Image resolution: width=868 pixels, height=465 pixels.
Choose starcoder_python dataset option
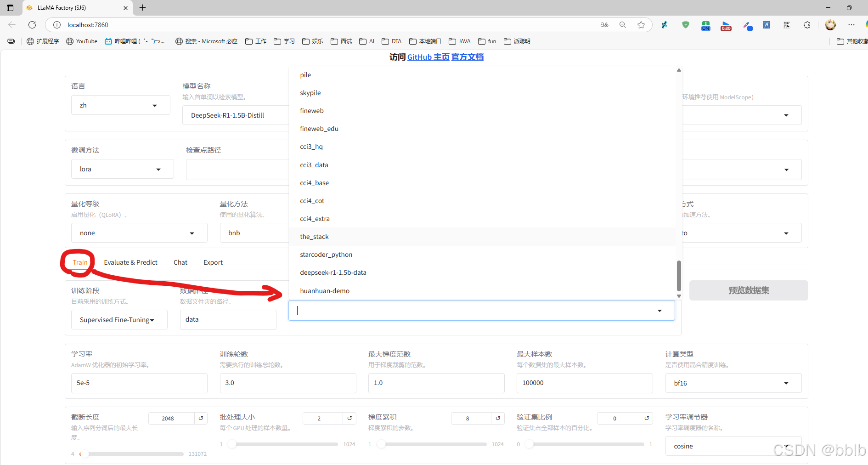click(482, 255)
